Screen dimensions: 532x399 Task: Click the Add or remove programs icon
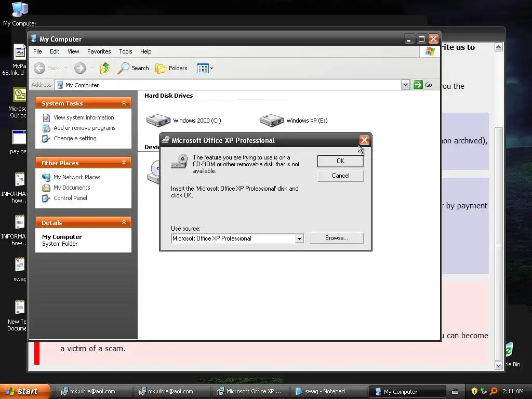point(46,128)
